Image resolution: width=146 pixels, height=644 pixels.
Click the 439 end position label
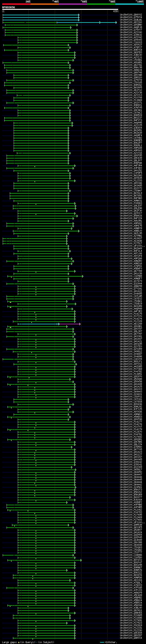115,11
